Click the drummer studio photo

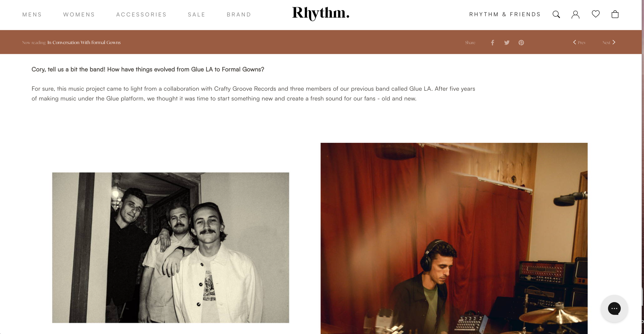(454, 238)
